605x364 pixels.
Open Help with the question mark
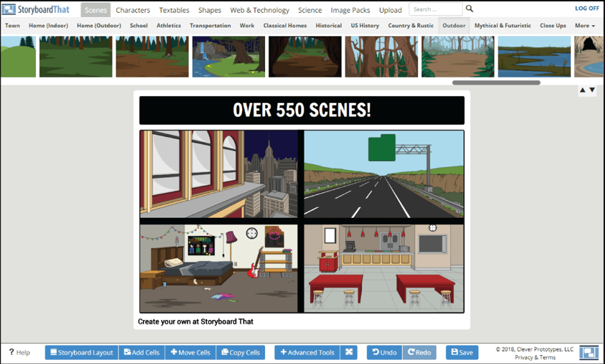pos(20,352)
